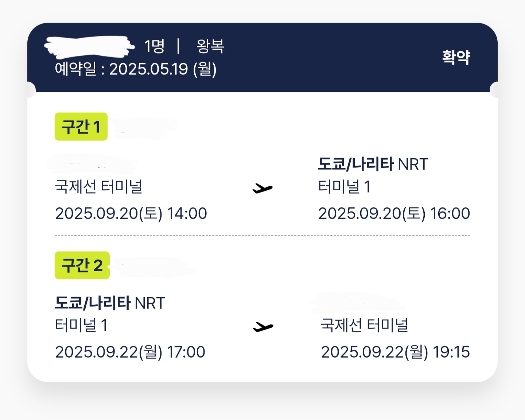Click 도쿄/나리타 NRT arrival in 구간 1
The height and width of the screenshot is (420, 525).
click(373, 164)
